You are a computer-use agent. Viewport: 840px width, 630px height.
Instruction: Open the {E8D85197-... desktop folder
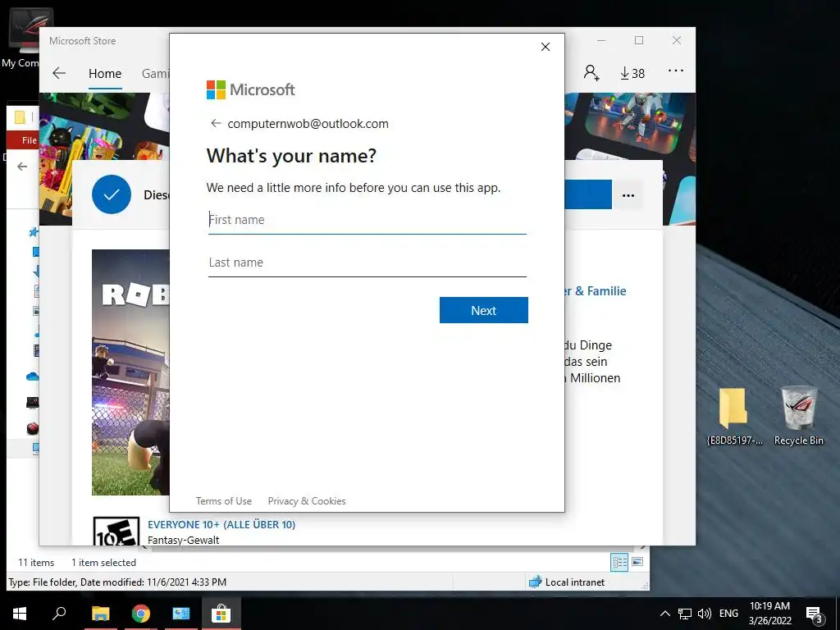coord(734,418)
